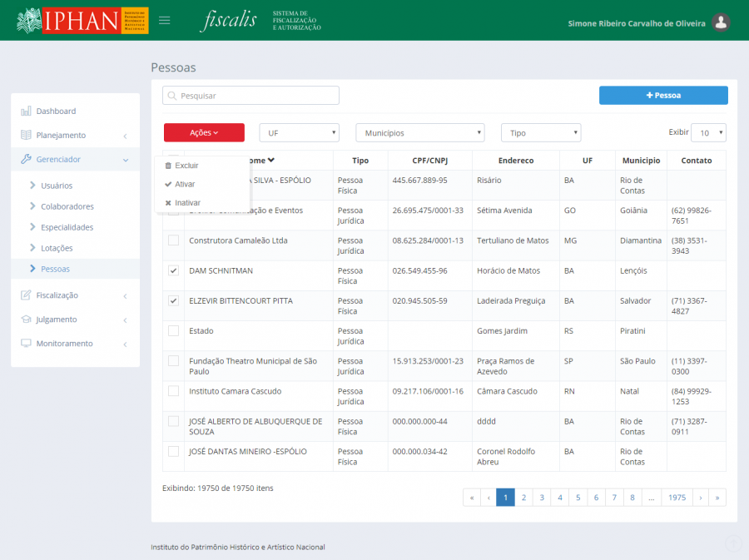The image size is (749, 560).
Task: Click the Fiscalização edit icon
Action: point(26,295)
